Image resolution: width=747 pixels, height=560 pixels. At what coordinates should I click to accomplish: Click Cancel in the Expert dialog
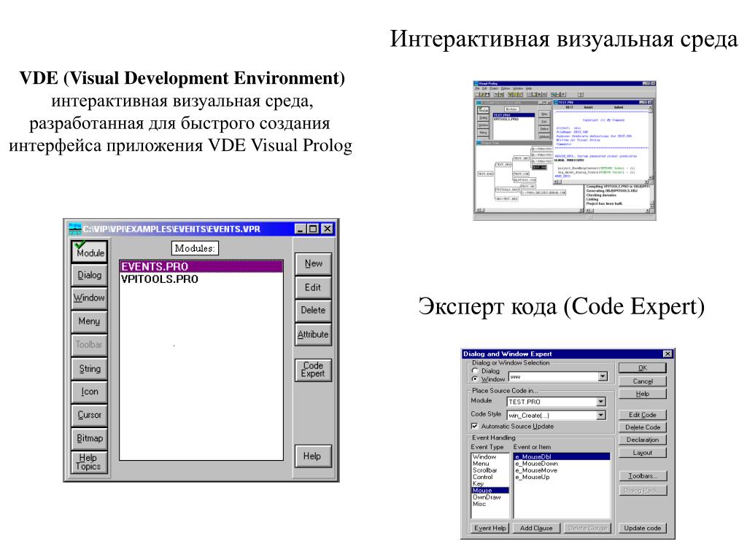click(642, 381)
